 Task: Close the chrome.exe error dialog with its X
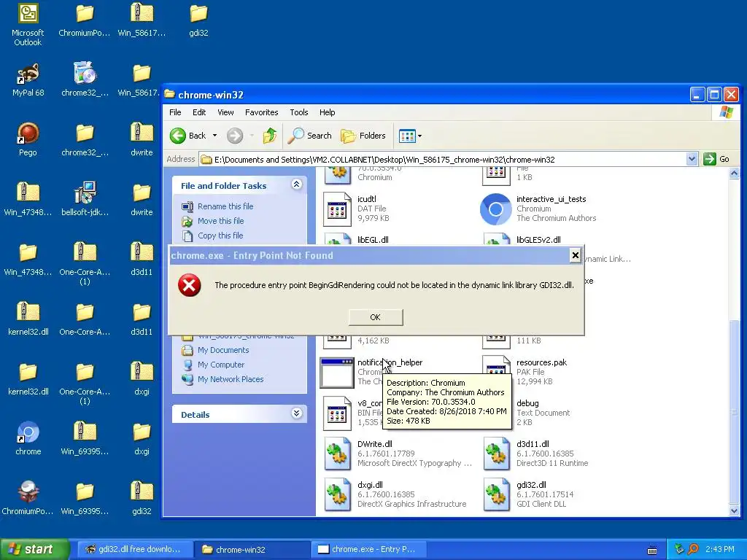point(575,256)
